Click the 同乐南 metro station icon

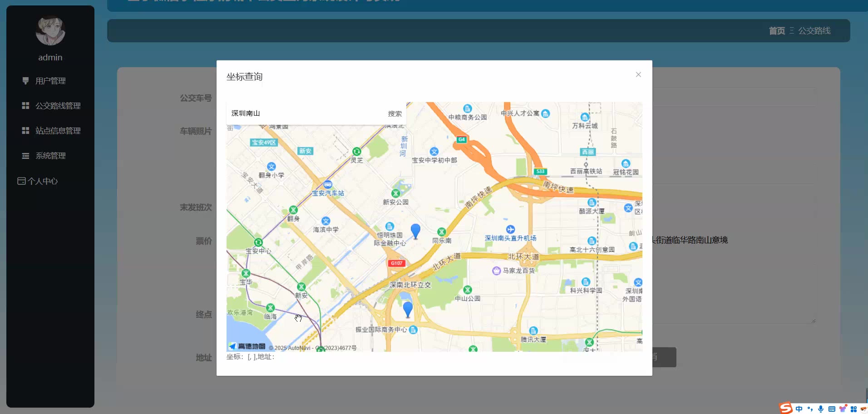(441, 232)
